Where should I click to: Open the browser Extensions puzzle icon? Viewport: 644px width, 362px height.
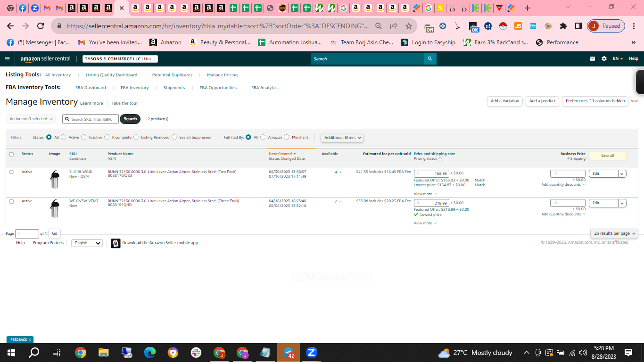[x=563, y=26]
